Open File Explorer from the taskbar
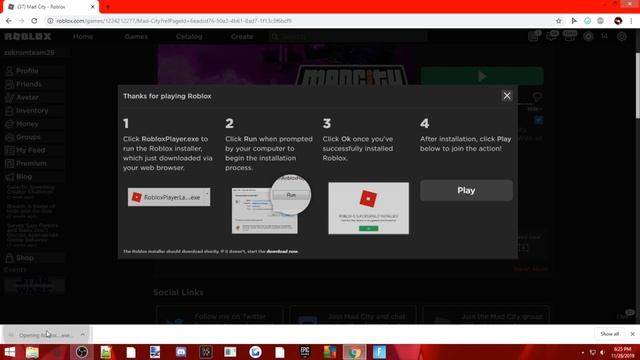The image size is (640, 360). tap(32, 352)
